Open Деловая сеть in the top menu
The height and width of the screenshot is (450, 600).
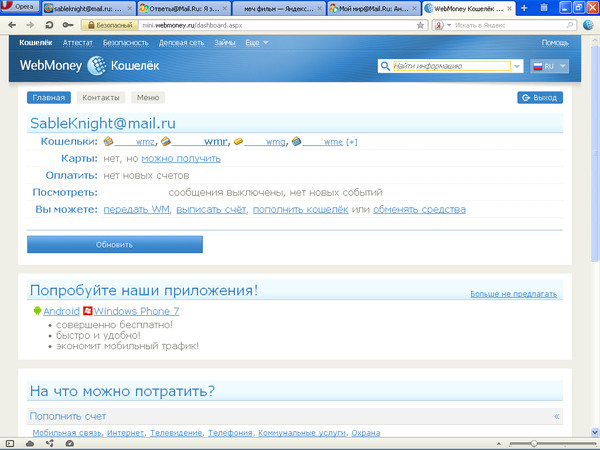point(181,43)
